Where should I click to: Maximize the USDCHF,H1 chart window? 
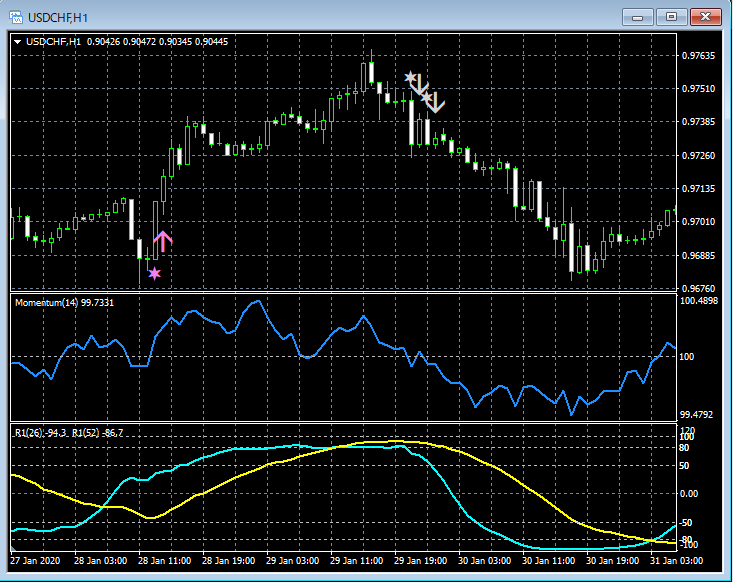point(671,16)
